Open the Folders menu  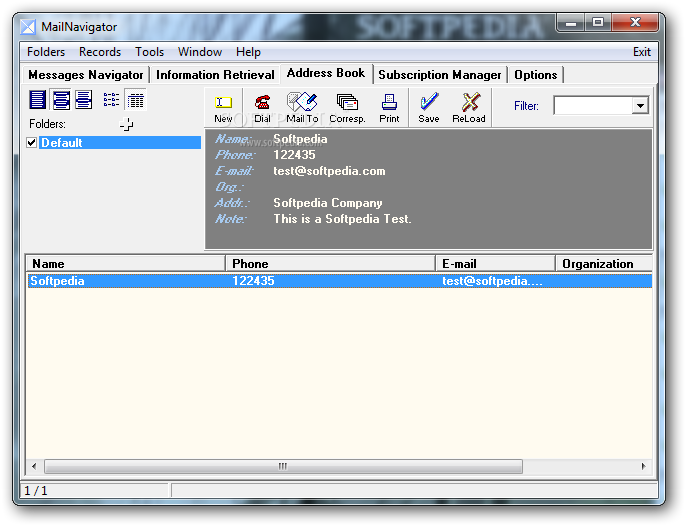[46, 52]
